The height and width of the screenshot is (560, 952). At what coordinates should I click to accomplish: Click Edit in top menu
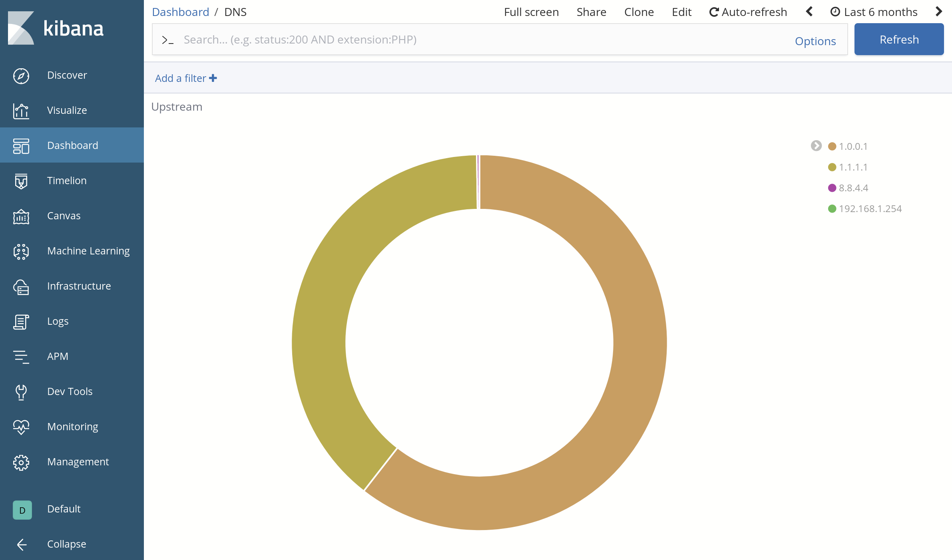pos(681,12)
